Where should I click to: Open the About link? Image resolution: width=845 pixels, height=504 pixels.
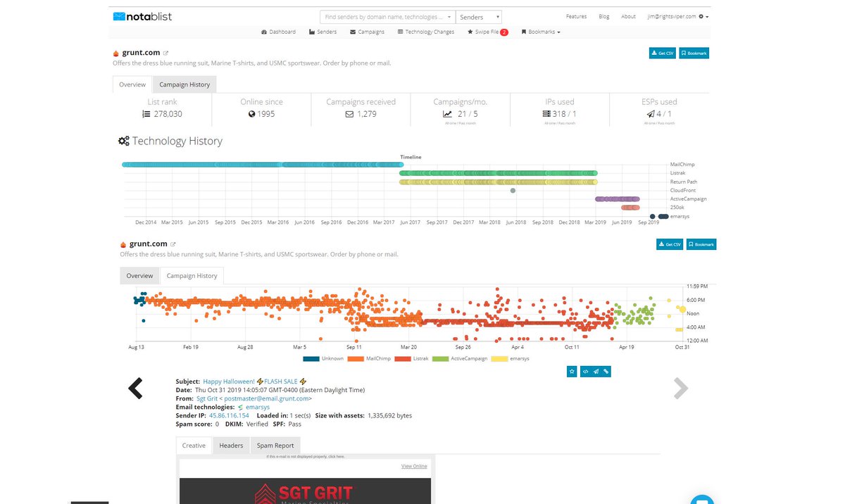(x=628, y=16)
